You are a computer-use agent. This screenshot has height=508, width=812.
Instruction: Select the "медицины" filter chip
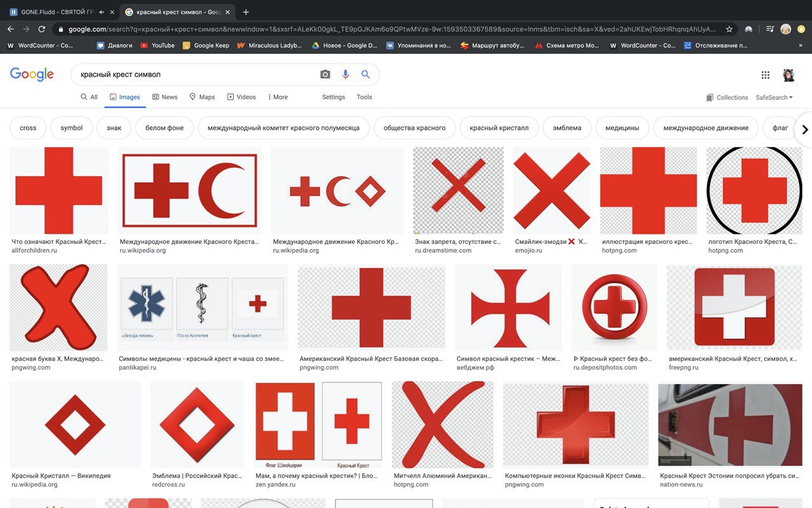pos(622,128)
